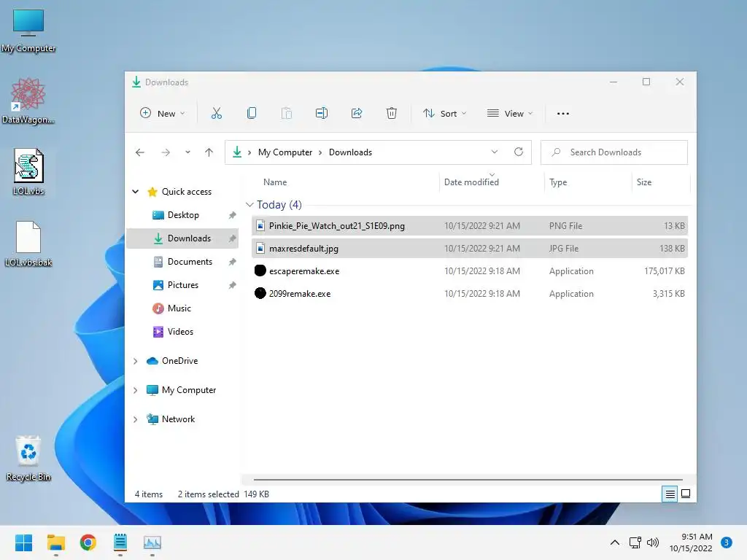Sort by the Name column header

tap(275, 182)
